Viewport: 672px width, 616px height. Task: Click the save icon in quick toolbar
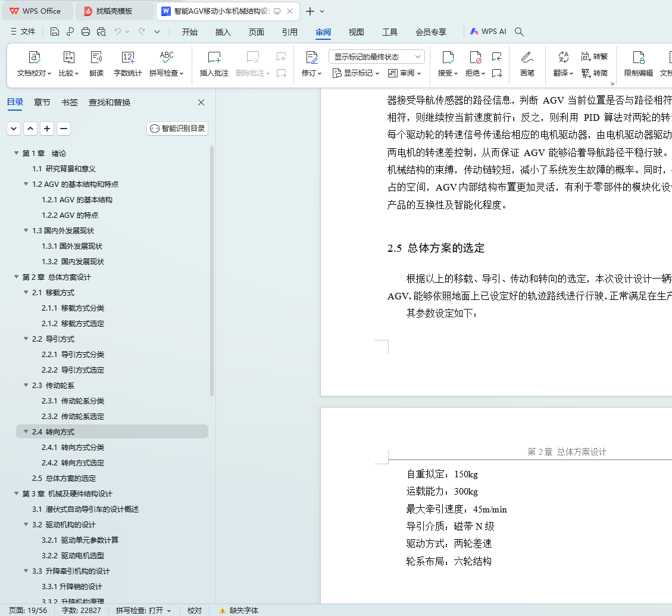54,32
